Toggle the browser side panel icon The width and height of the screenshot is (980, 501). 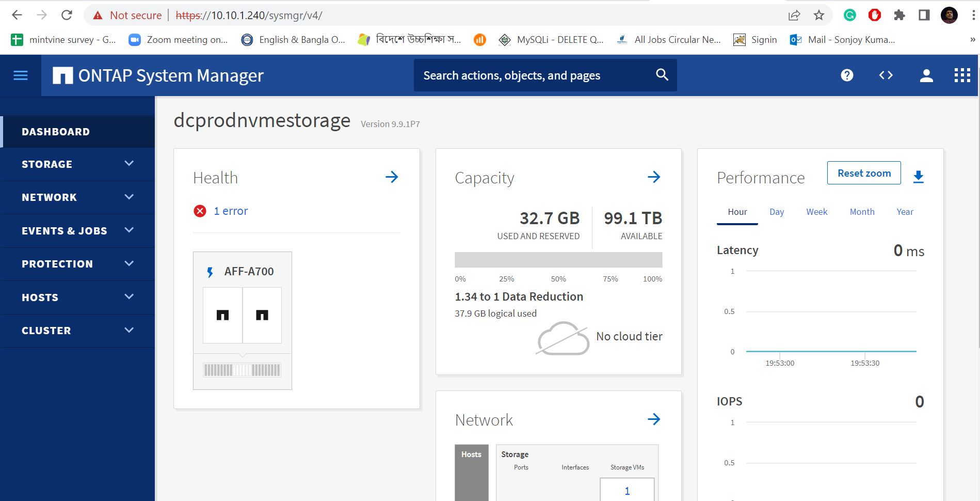(924, 15)
